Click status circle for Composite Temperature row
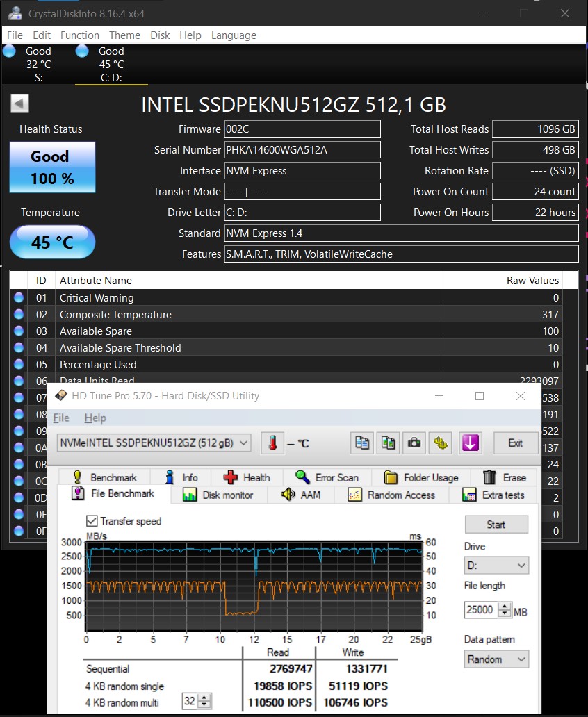 coord(19,314)
